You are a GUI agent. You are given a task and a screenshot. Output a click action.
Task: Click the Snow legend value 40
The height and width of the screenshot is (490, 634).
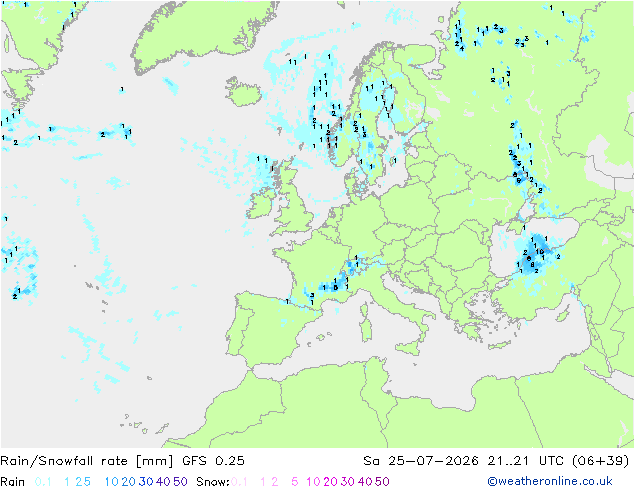(365, 482)
